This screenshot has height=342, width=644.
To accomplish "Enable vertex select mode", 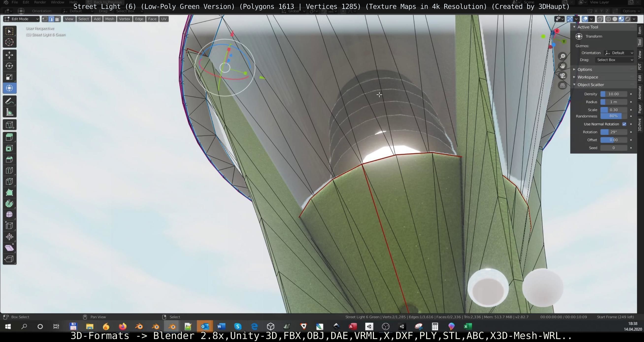I will [45, 19].
